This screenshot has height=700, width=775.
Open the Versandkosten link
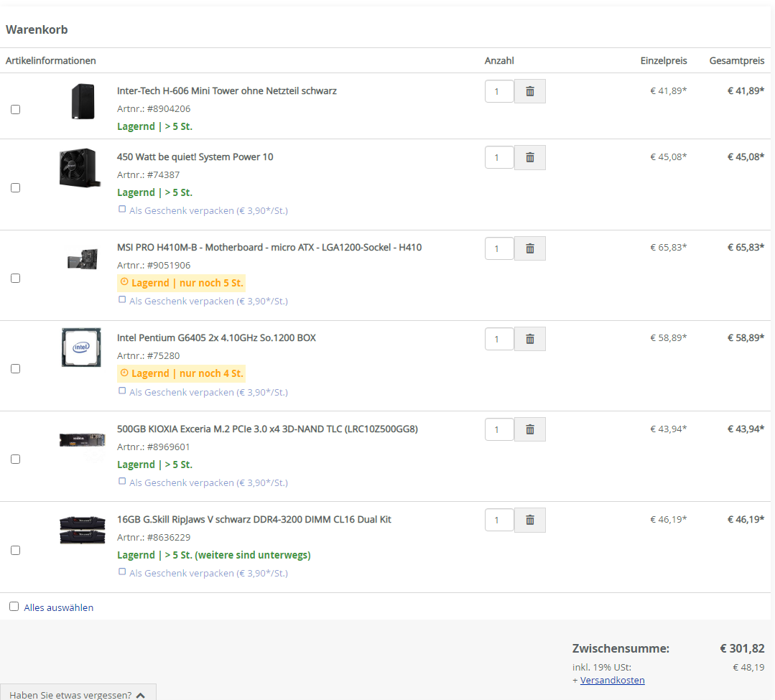click(x=612, y=680)
